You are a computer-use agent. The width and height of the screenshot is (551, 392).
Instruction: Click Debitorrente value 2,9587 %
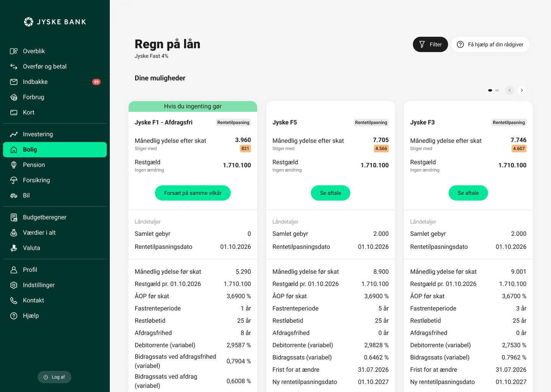click(239, 345)
